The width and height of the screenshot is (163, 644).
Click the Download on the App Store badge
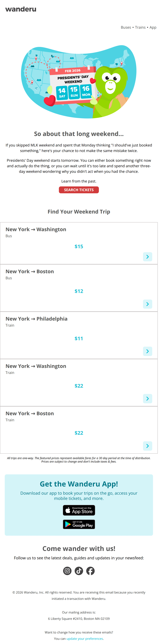click(79, 510)
